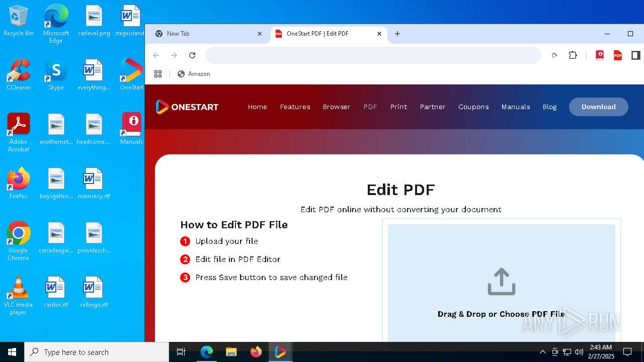Image resolution: width=644 pixels, height=362 pixels.
Task: Open taskbar clock showing 2:43 AM
Action: point(601,352)
